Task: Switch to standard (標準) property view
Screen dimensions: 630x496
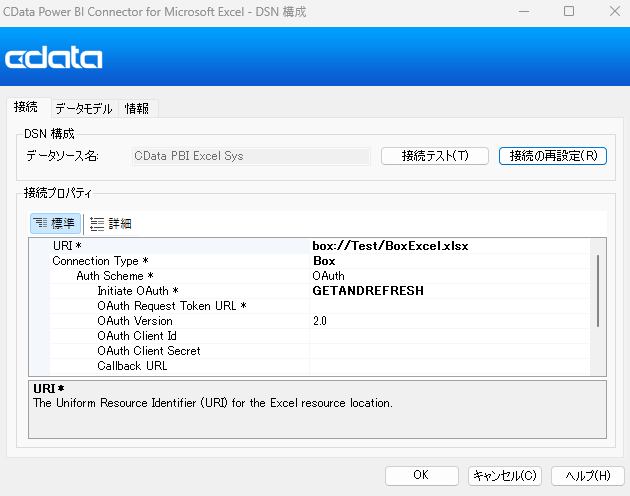Action: tap(56, 223)
